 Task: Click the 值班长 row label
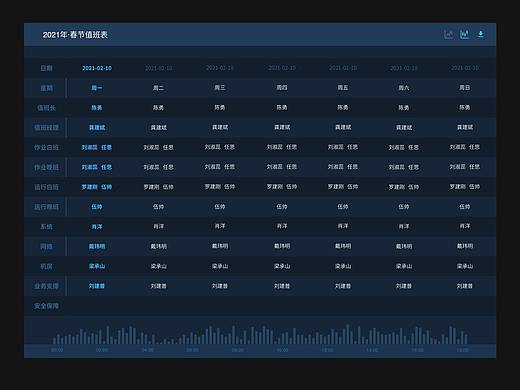46,108
